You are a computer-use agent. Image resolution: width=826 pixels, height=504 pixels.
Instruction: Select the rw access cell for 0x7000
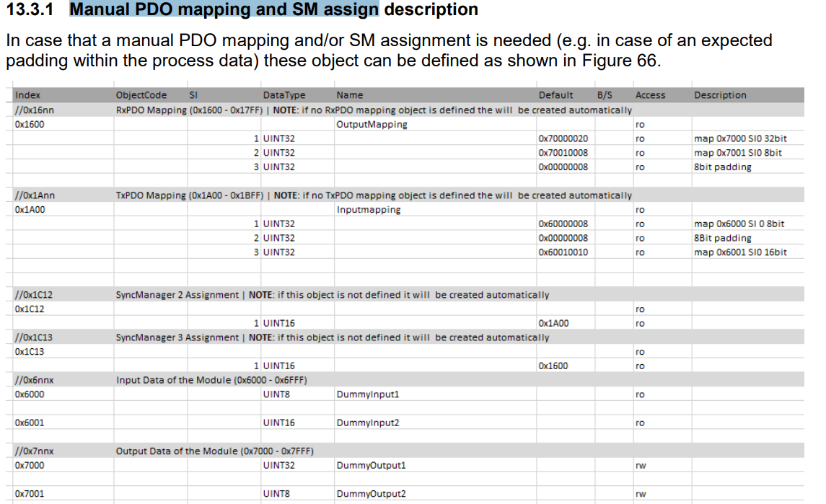640,465
